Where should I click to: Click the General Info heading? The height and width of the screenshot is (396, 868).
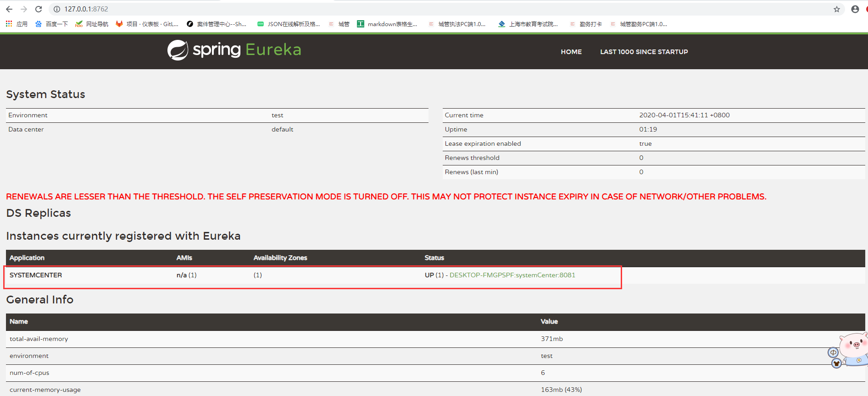pyautogui.click(x=40, y=299)
